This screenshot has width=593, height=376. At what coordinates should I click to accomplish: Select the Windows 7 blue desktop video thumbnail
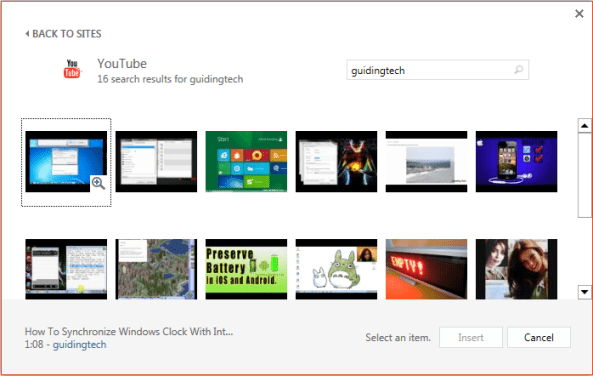click(x=66, y=162)
